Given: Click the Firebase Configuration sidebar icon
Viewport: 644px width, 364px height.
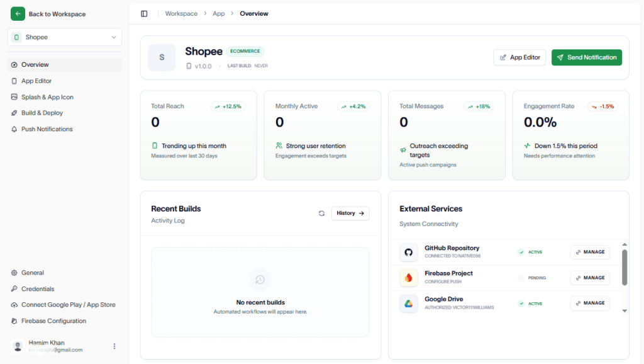Looking at the screenshot, I should point(14,321).
